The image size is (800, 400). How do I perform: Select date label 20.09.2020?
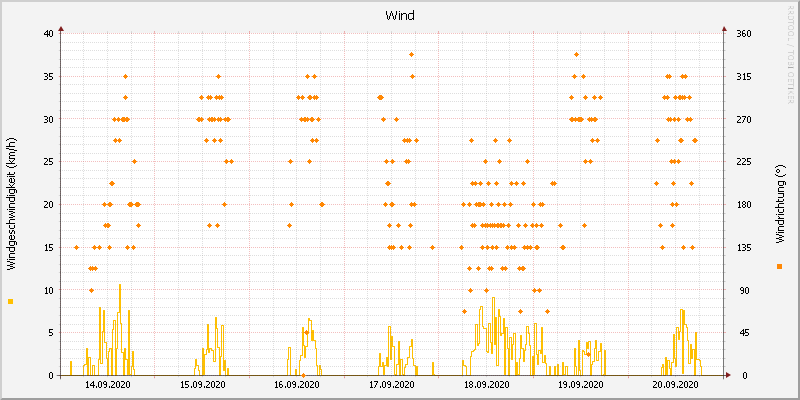coord(676,385)
